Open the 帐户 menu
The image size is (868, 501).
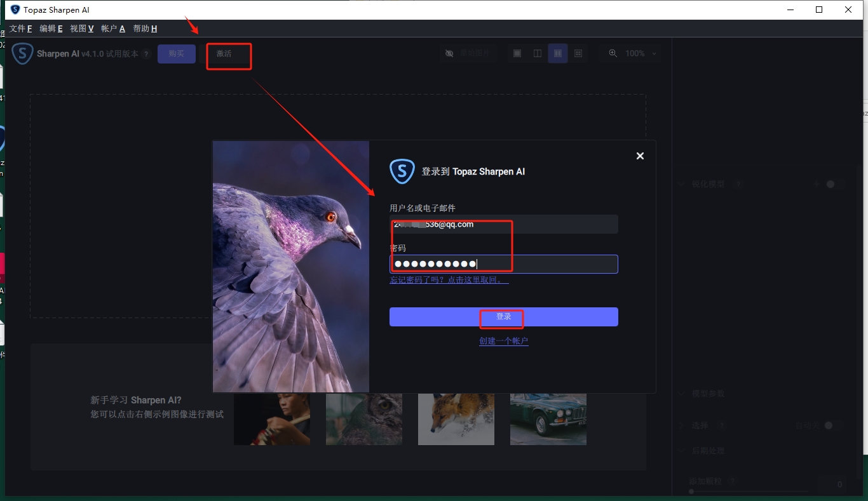tap(113, 29)
